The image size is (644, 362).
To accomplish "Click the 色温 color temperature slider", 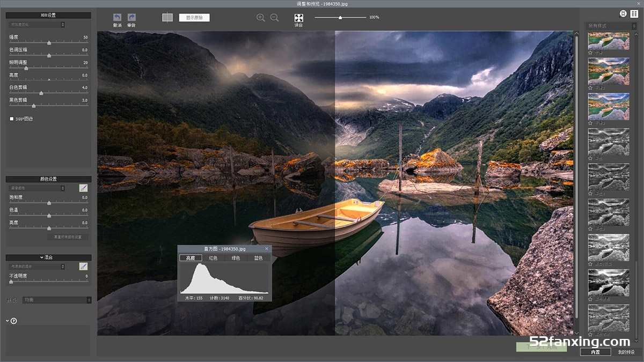I will [x=48, y=216].
